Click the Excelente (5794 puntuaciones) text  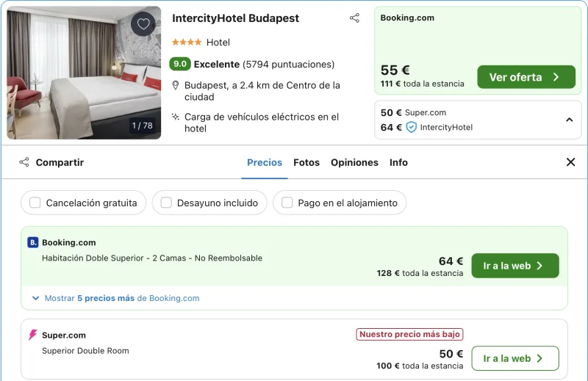coord(264,65)
